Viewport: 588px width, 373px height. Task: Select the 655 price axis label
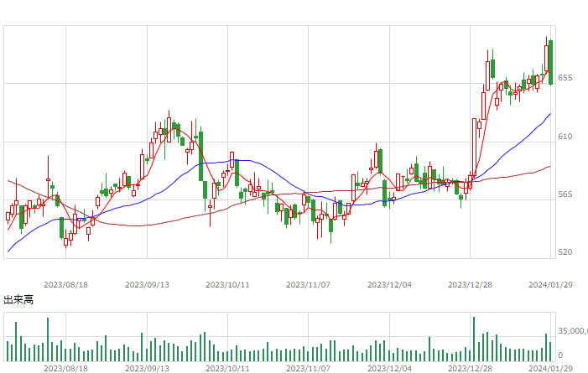coord(565,78)
